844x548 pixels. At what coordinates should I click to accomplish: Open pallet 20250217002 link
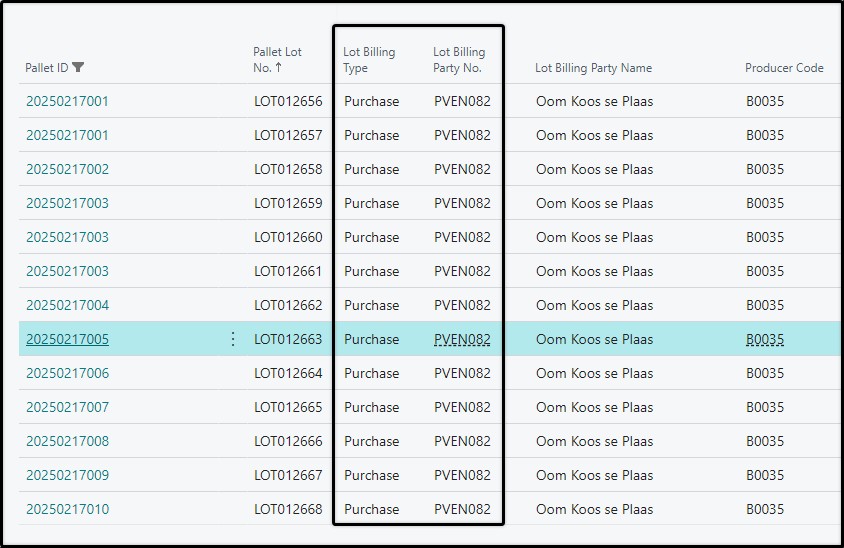(67, 169)
